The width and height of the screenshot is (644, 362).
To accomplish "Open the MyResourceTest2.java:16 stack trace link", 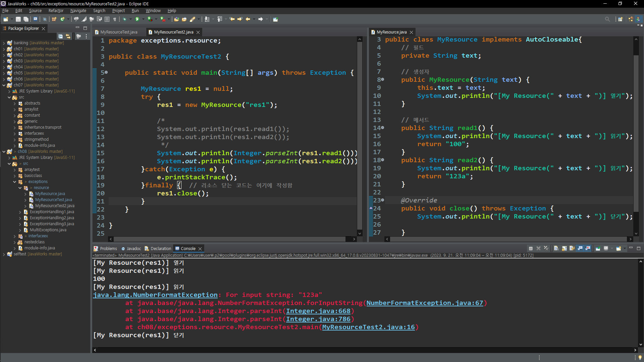I will pyautogui.click(x=368, y=327).
